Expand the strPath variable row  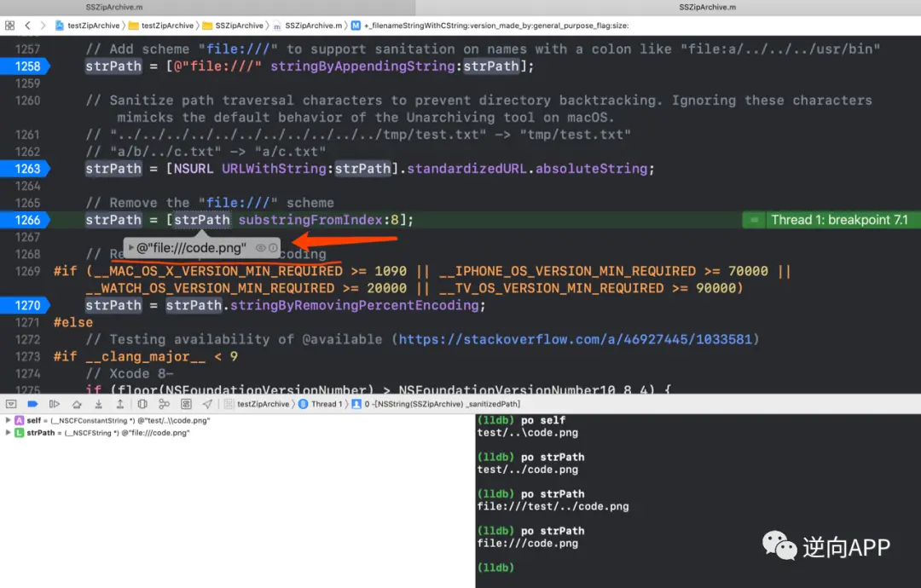pos(8,433)
